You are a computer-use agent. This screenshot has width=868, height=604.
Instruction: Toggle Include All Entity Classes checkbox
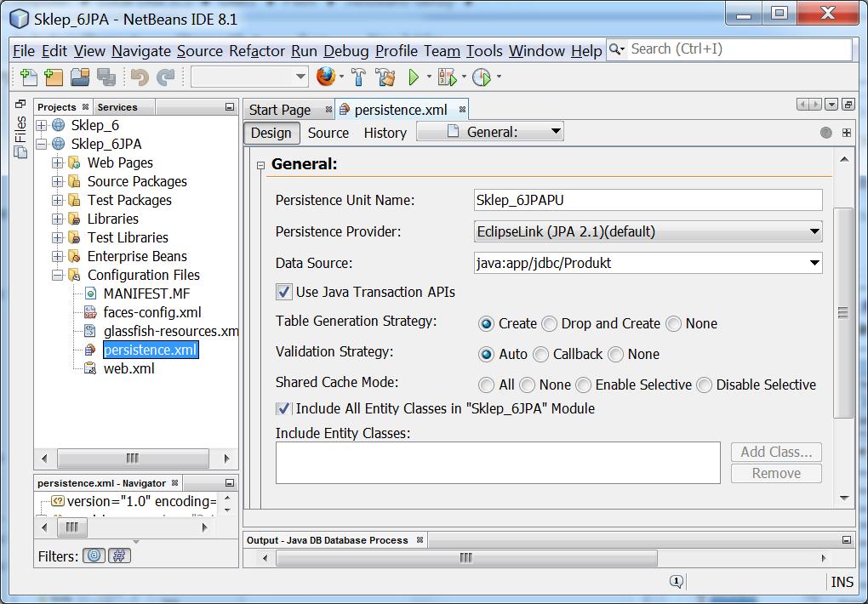tap(284, 408)
